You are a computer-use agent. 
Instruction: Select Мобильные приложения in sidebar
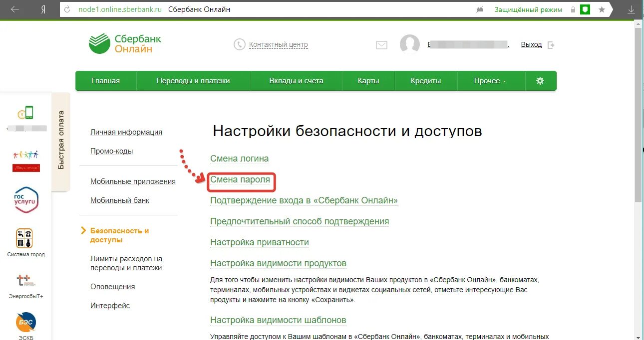click(x=133, y=181)
